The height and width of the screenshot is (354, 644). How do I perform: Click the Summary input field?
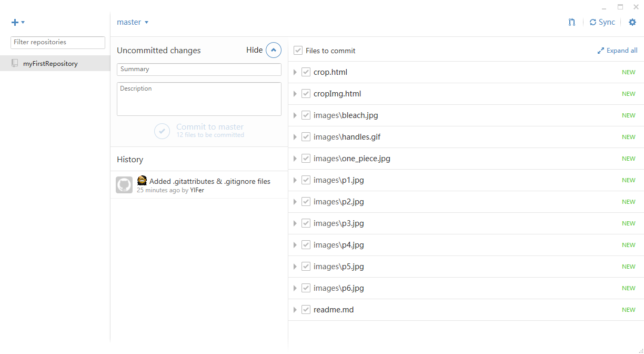click(199, 69)
